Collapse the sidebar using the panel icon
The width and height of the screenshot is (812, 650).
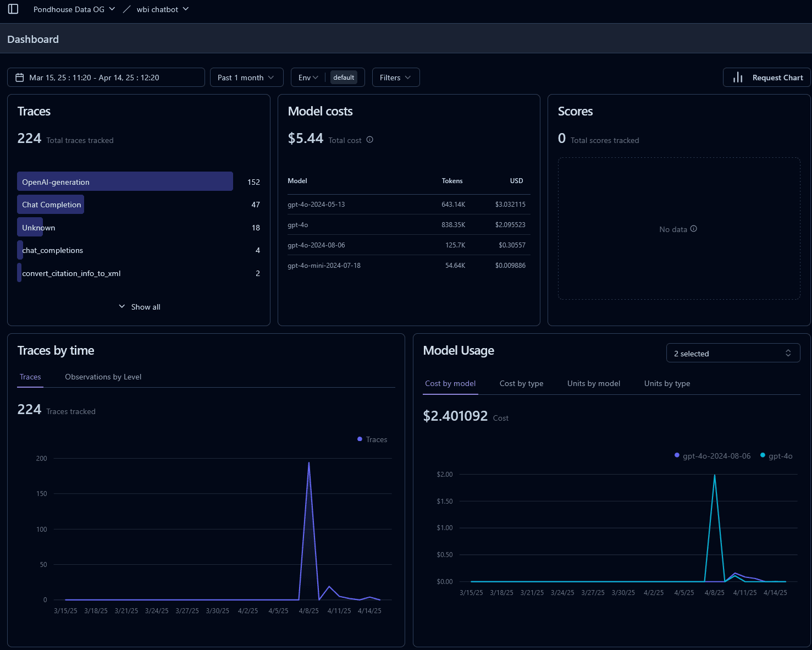point(13,9)
